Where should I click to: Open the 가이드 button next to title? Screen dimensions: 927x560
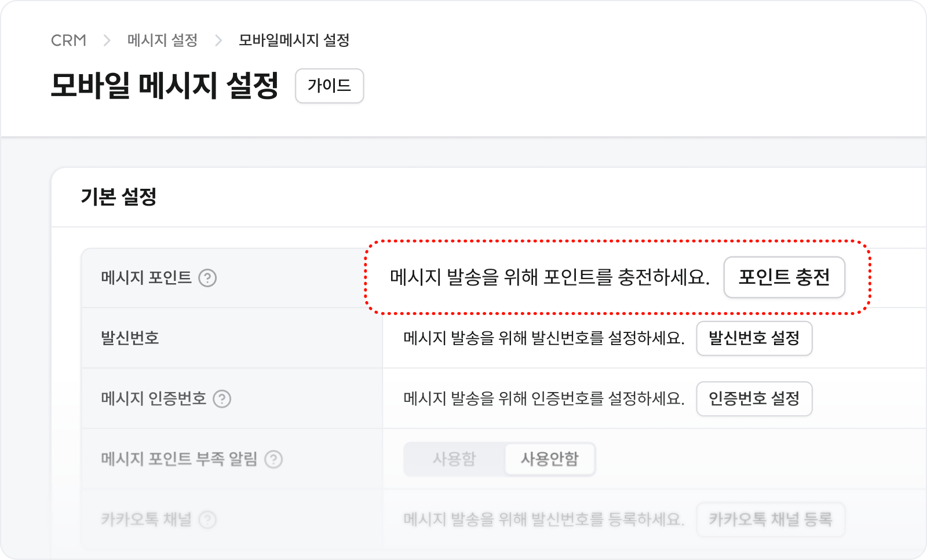pyautogui.click(x=329, y=86)
